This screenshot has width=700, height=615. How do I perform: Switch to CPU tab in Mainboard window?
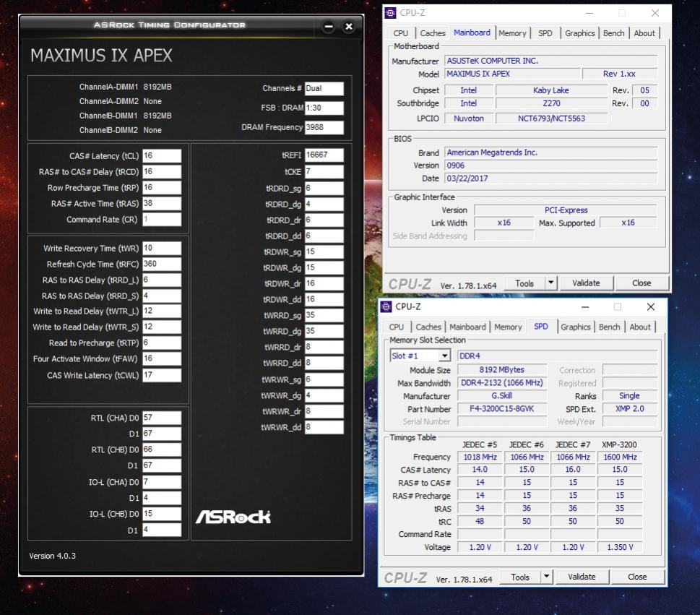click(400, 33)
